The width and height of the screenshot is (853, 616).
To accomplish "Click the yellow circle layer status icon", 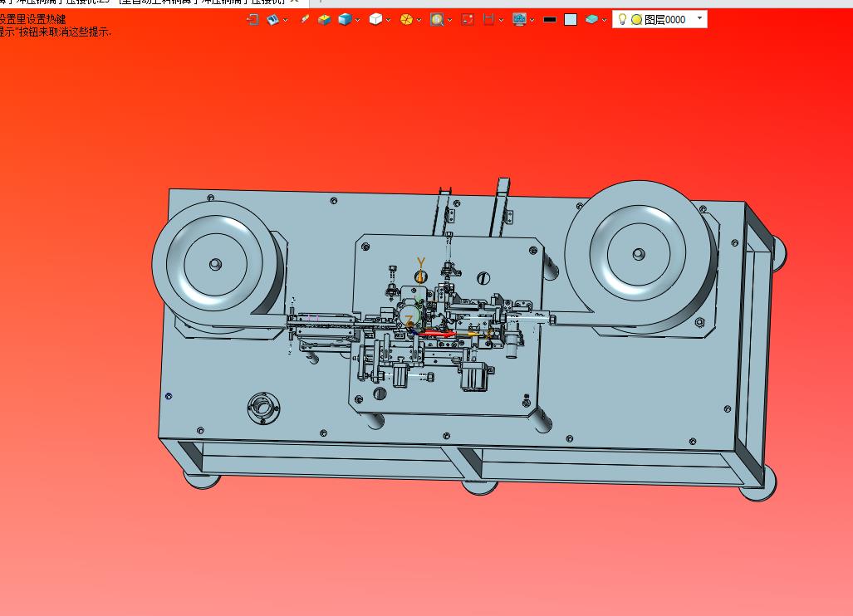I will click(636, 20).
